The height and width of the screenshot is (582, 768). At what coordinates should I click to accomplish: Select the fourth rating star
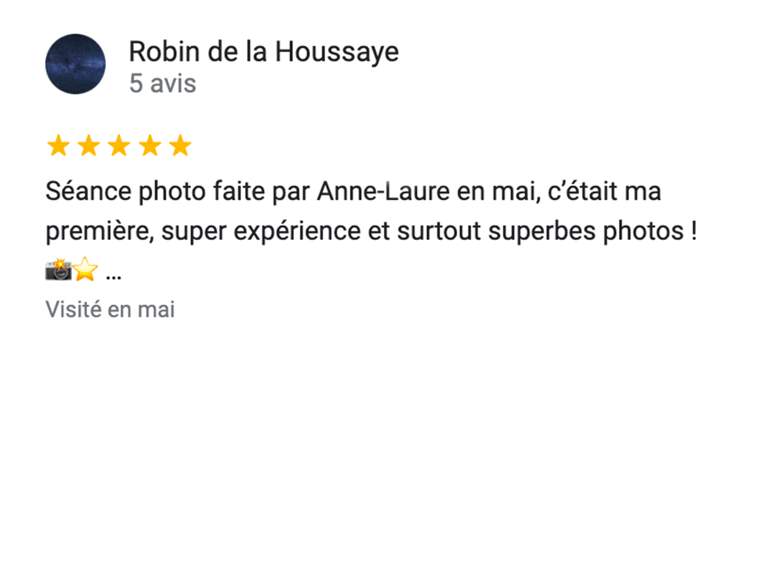coord(150,146)
